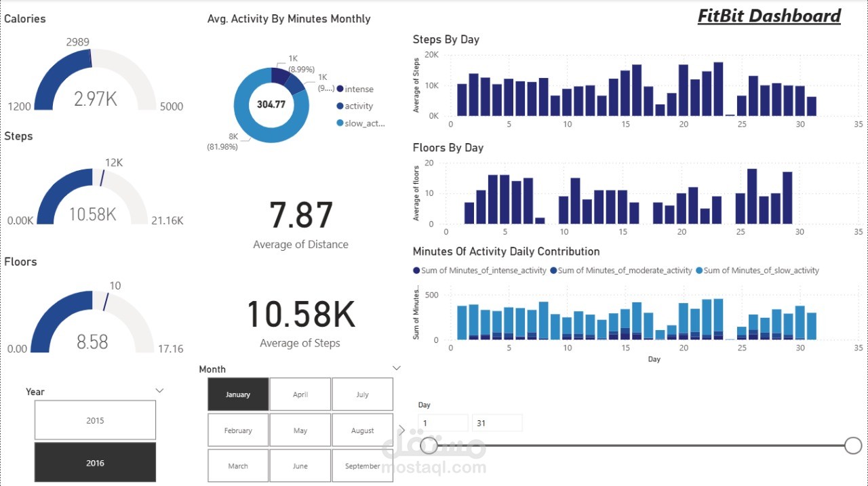This screenshot has width=868, height=486.
Task: Click the Calories gauge 2.97K value
Action: point(96,99)
